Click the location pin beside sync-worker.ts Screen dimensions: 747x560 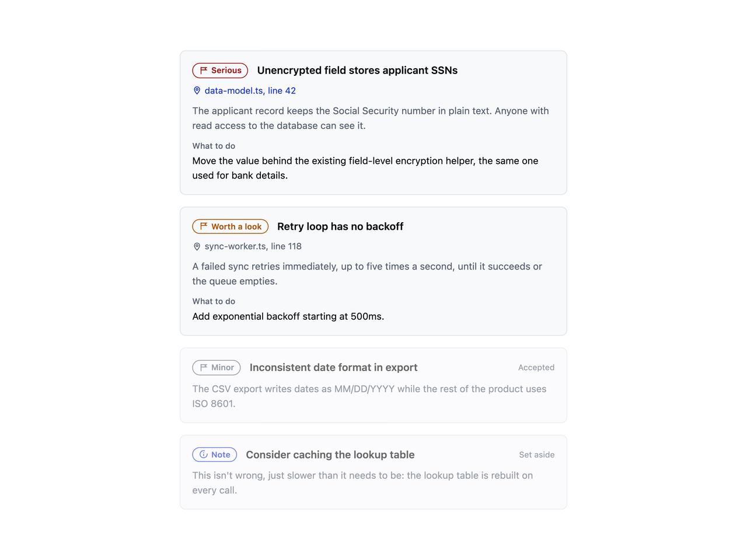pyautogui.click(x=197, y=247)
